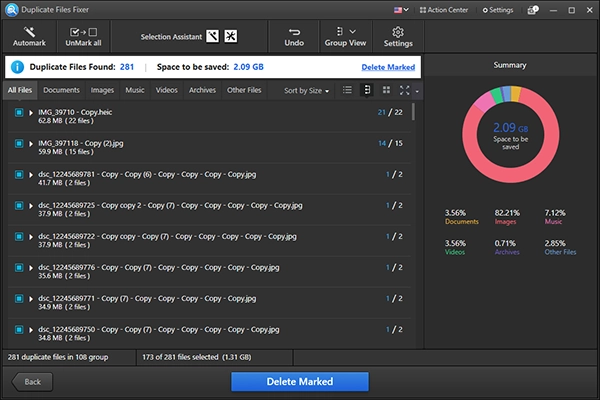This screenshot has height=400, width=600.
Task: Expand dsc_12245689725 group arrow
Action: point(31,206)
